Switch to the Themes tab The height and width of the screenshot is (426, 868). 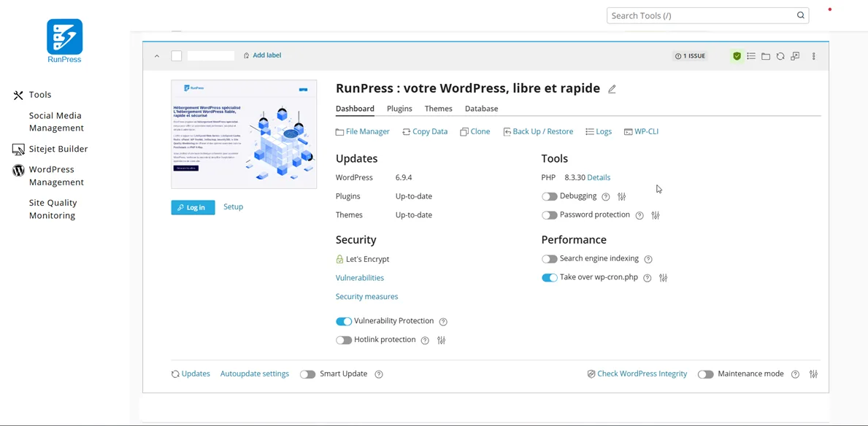pyautogui.click(x=439, y=109)
